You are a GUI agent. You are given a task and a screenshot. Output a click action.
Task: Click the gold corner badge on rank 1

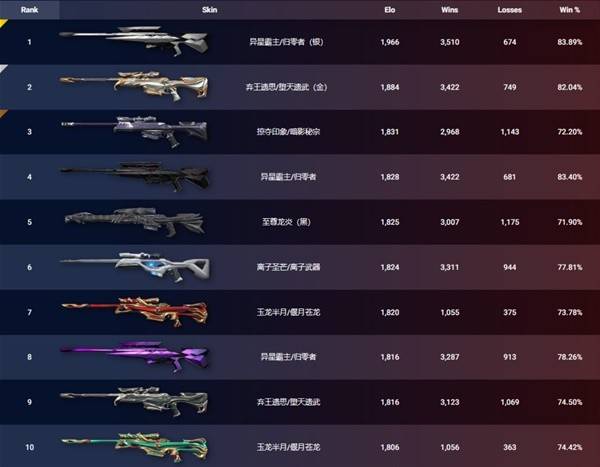3,23
